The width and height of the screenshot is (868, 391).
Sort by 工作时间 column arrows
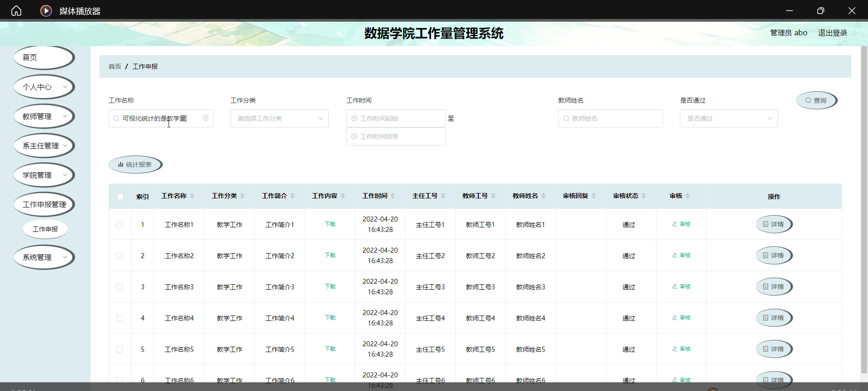[x=393, y=196]
